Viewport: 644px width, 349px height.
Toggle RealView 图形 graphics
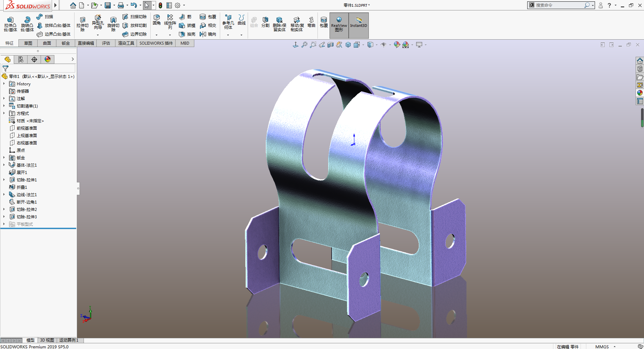[x=339, y=26]
